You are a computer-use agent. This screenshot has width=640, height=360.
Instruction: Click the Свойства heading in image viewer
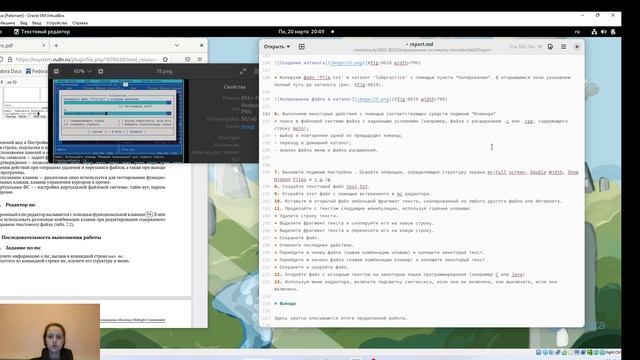(235, 87)
